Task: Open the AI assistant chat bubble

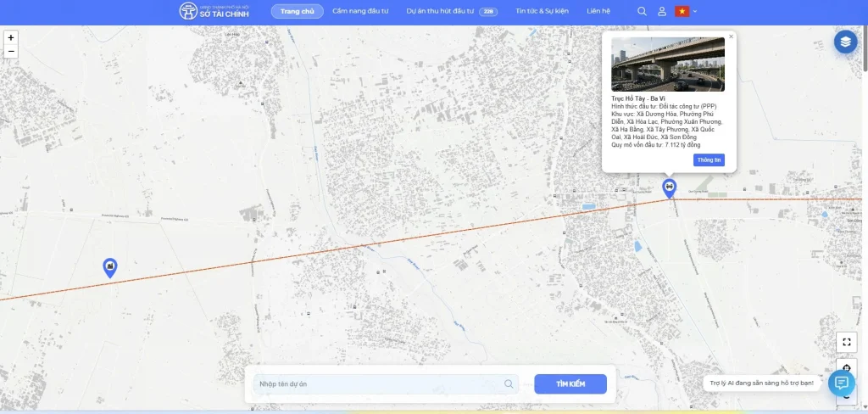Action: pyautogui.click(x=842, y=383)
